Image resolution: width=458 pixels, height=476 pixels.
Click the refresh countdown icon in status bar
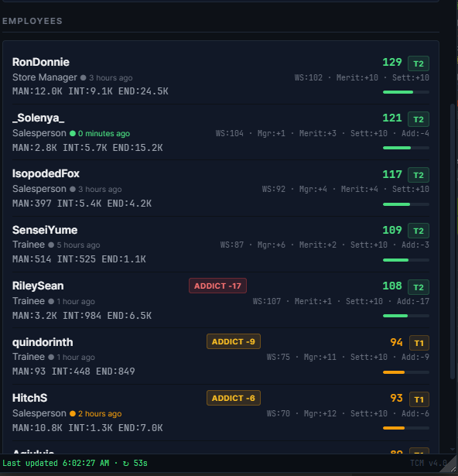pos(125,464)
